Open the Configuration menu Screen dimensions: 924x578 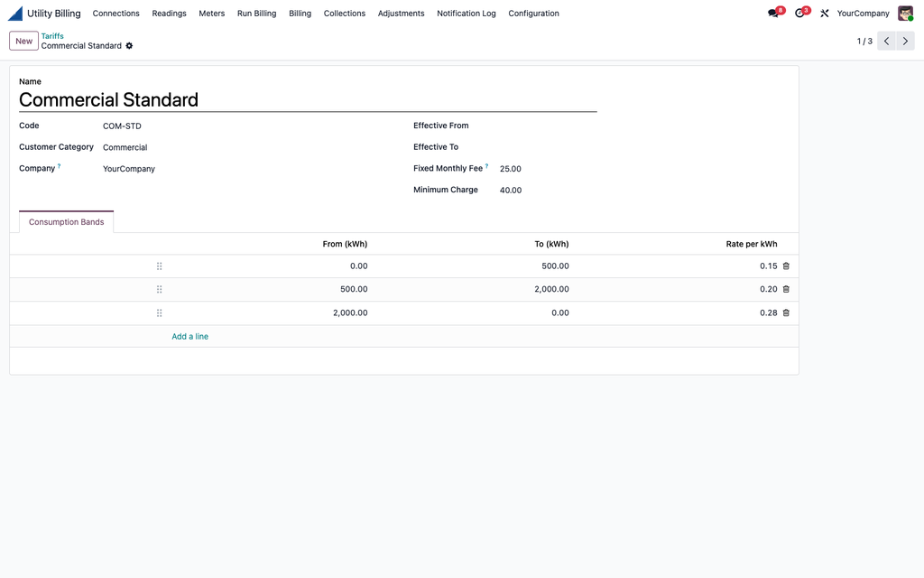pos(533,13)
